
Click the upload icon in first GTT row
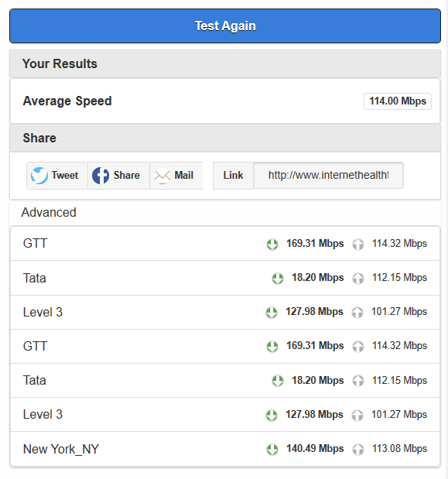358,244
